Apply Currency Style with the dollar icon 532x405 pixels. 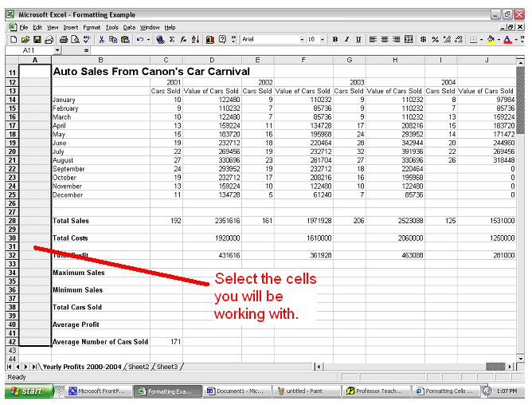(x=424, y=39)
